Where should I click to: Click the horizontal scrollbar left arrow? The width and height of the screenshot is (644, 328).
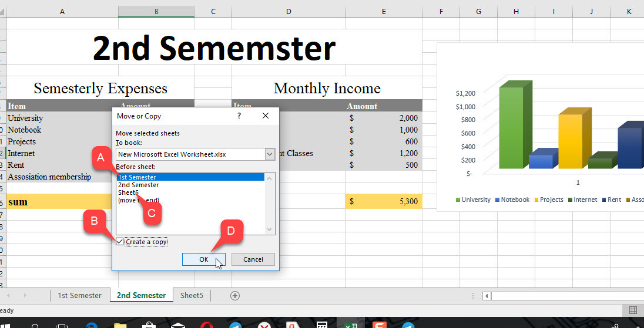(x=487, y=296)
